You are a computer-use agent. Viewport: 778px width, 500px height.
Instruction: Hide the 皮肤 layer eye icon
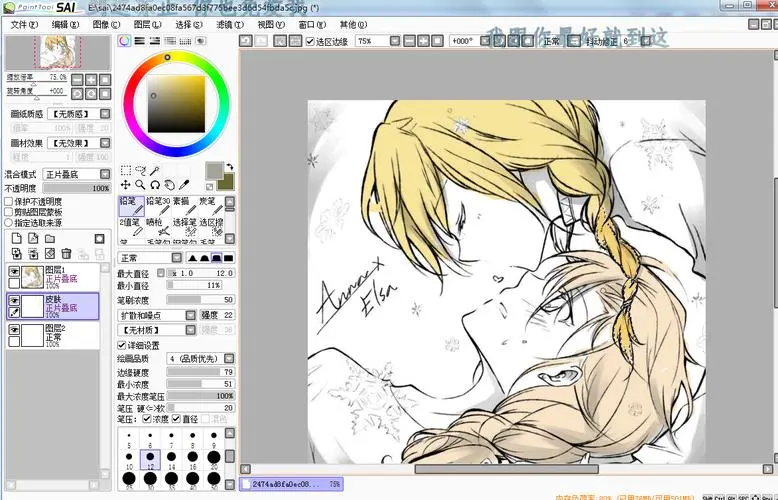pos(14,300)
